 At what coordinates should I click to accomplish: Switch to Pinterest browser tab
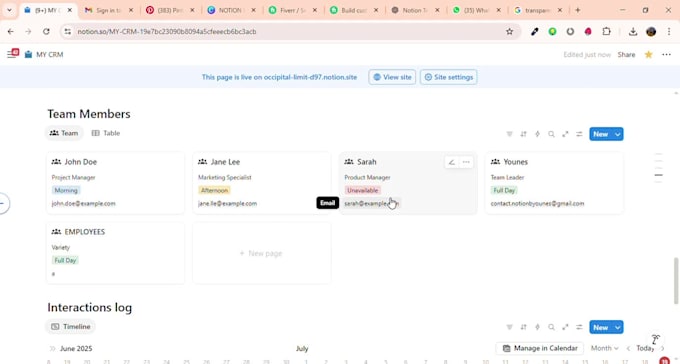(x=170, y=10)
